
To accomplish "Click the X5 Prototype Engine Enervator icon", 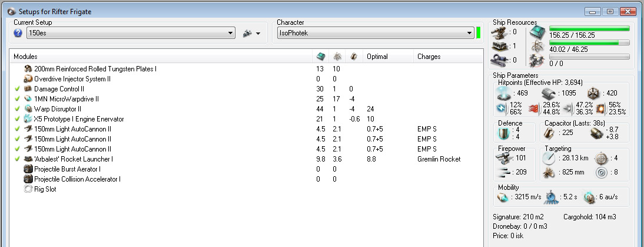I will click(x=28, y=118).
